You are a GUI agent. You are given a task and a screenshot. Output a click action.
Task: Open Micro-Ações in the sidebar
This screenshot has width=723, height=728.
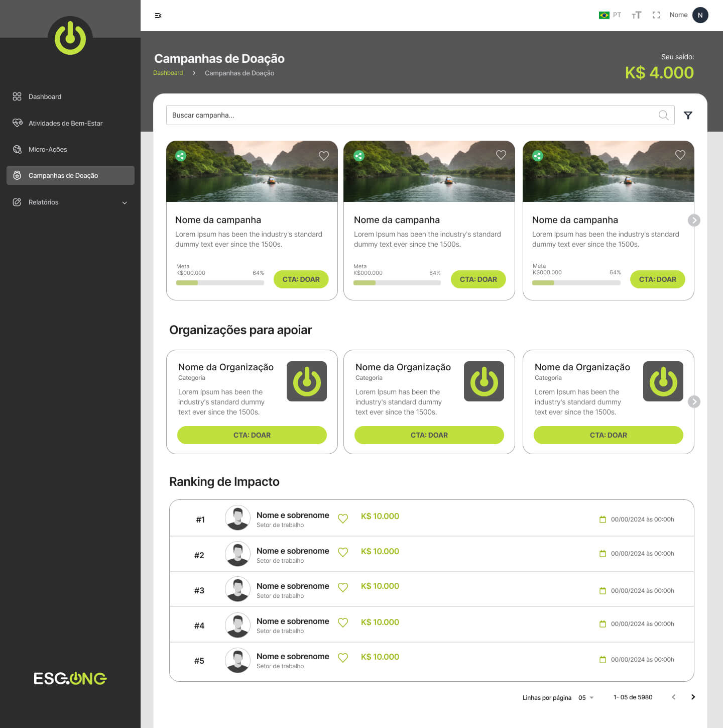pyautogui.click(x=48, y=149)
